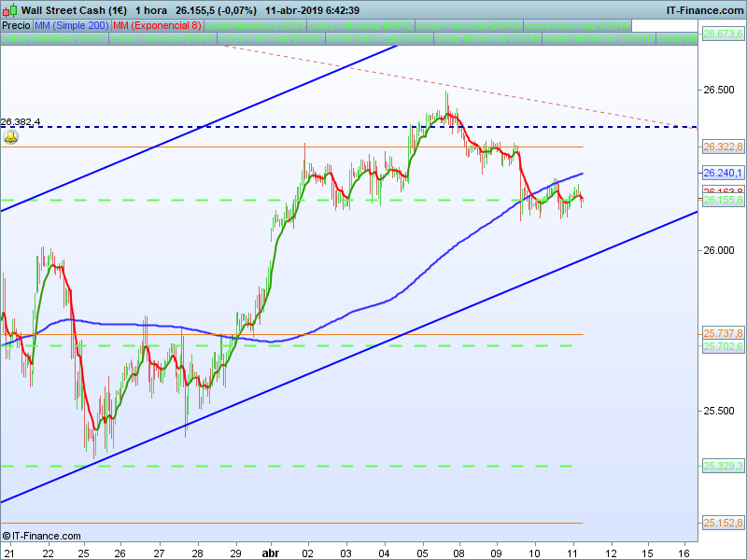Click the candlestick chart icon beside Wall Street Cash

[9, 10]
